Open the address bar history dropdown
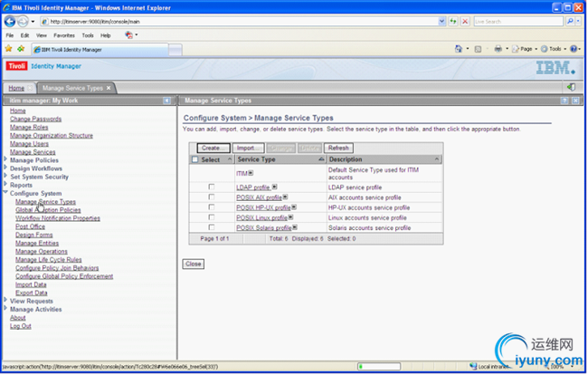 coord(441,22)
